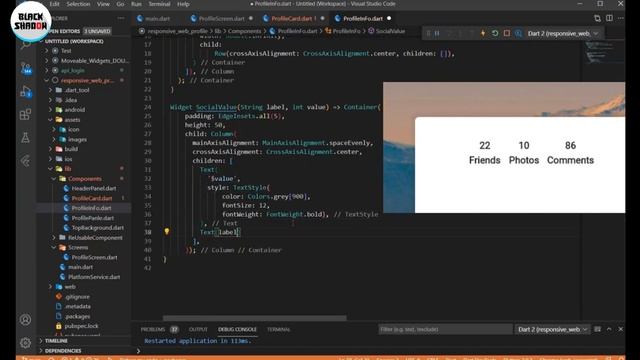Show the Debug Console tab

(237, 329)
